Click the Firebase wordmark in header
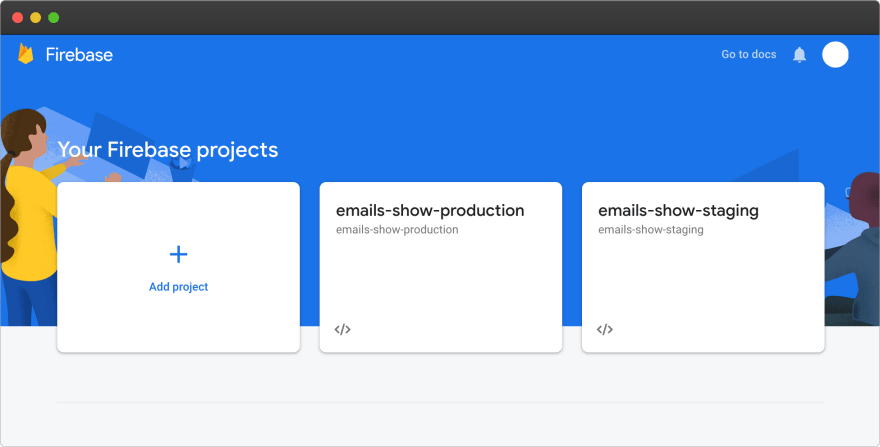 coord(79,54)
